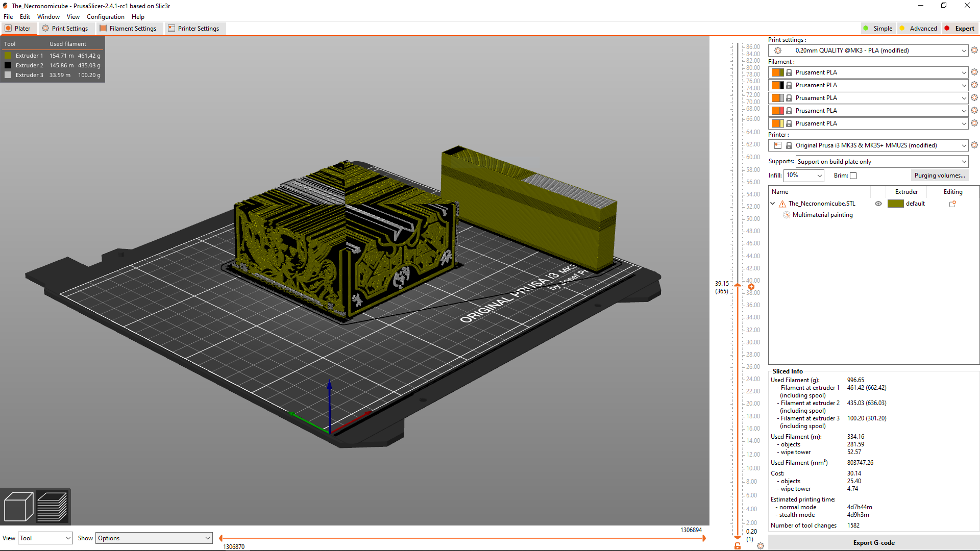Switch to Printer Settings tab

[x=194, y=29]
